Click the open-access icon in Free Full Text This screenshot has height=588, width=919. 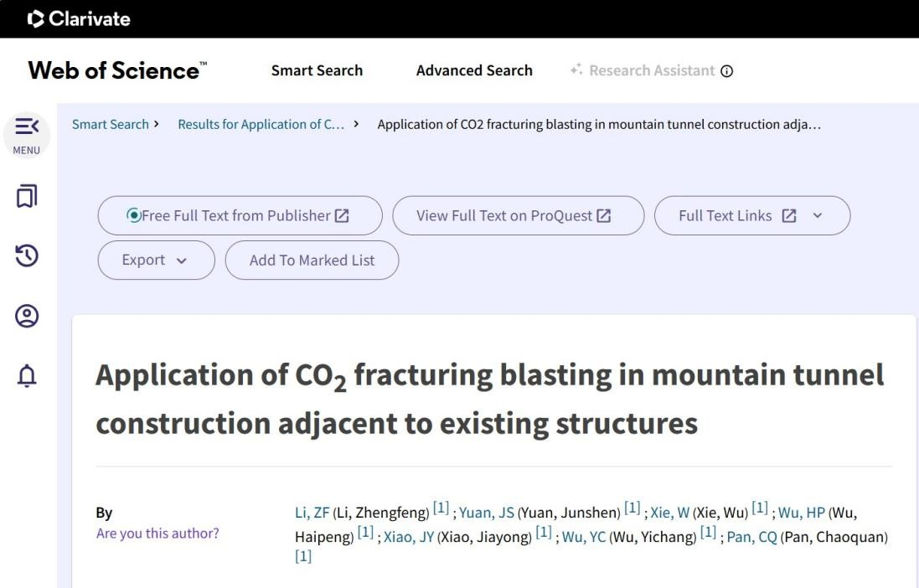(133, 216)
